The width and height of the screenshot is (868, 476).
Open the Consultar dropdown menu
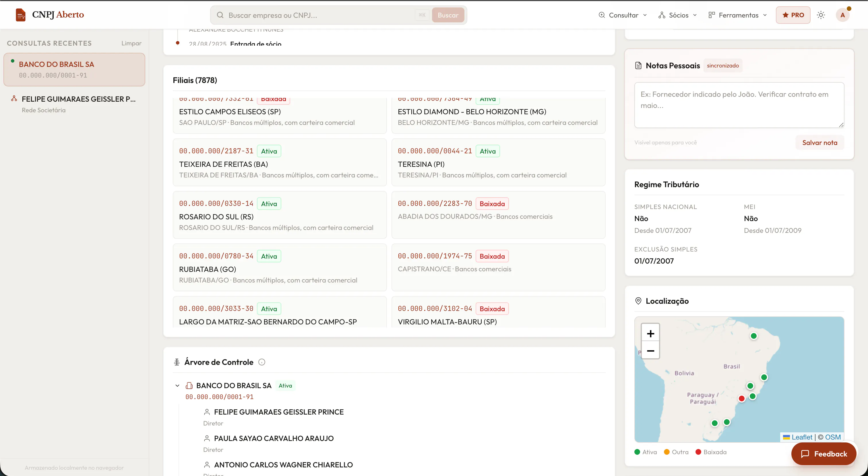[623, 15]
